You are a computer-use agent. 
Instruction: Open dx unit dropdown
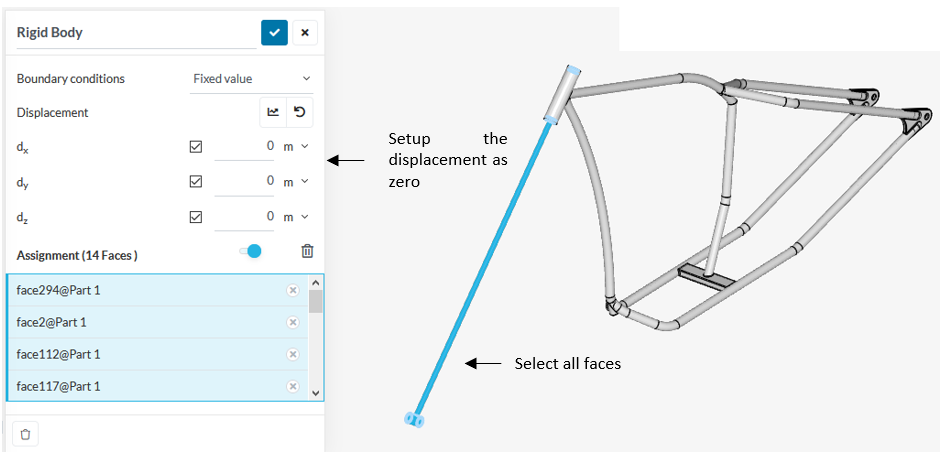pos(295,147)
